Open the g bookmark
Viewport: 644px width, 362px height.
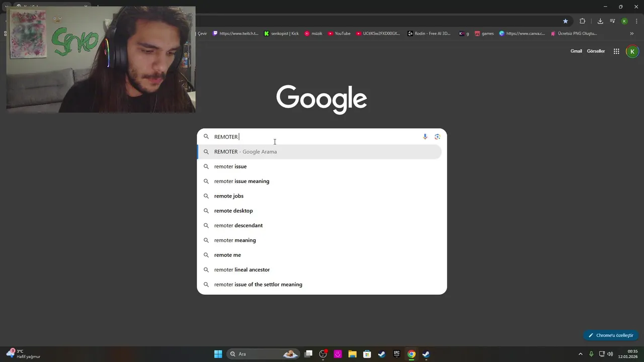464,34
